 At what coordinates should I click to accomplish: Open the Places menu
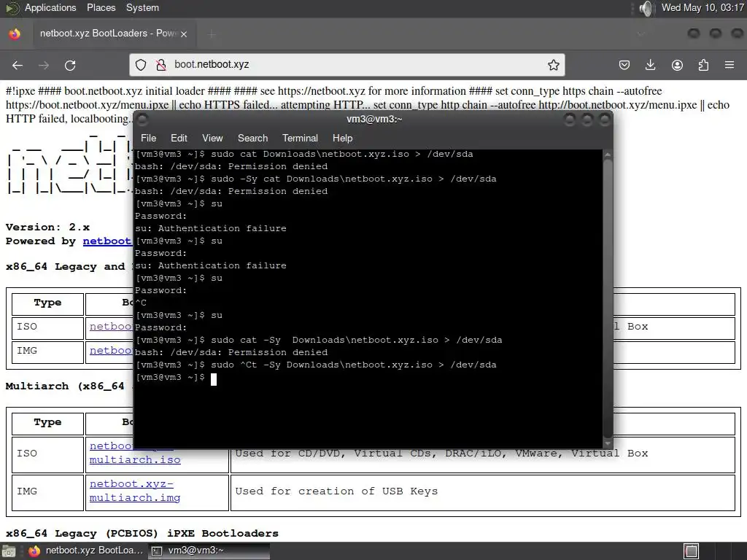click(x=101, y=7)
